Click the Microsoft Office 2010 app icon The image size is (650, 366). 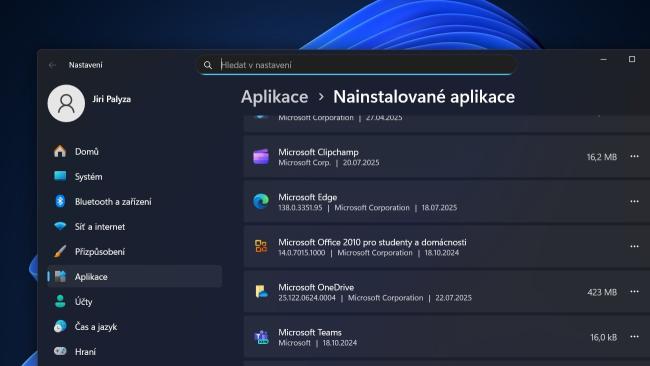[x=261, y=246]
